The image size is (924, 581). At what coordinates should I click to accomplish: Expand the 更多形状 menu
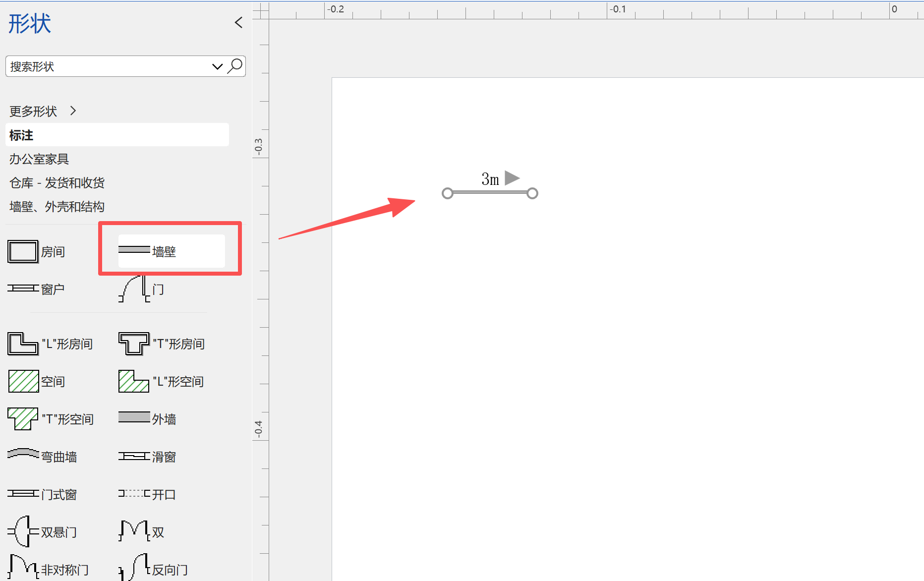point(43,111)
